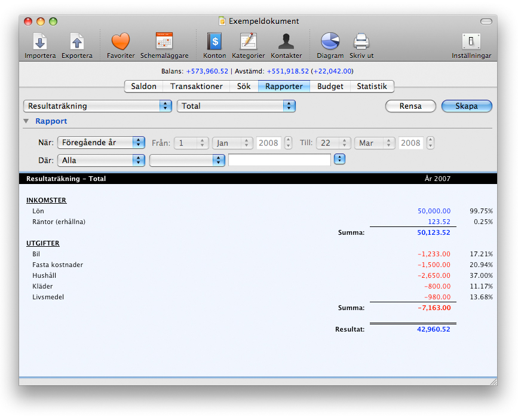Click expenses total -7,163.00

[x=434, y=308]
